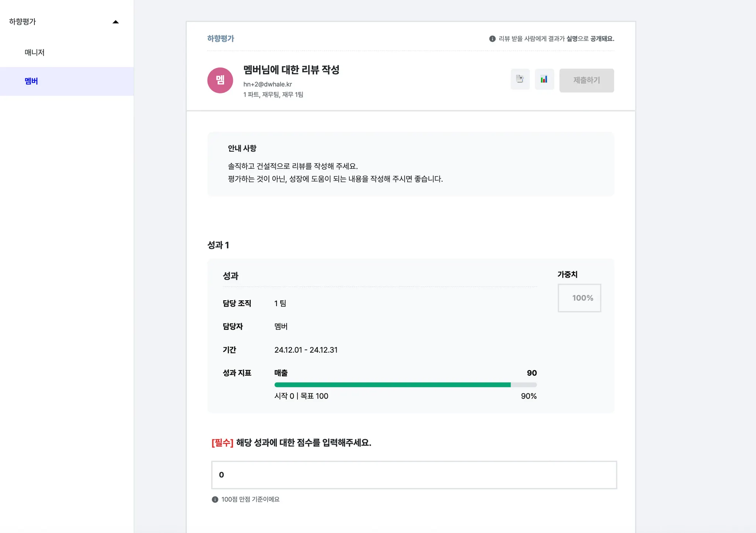Open the document icon button beside 제출하기
This screenshot has width=756, height=533.
click(x=520, y=79)
